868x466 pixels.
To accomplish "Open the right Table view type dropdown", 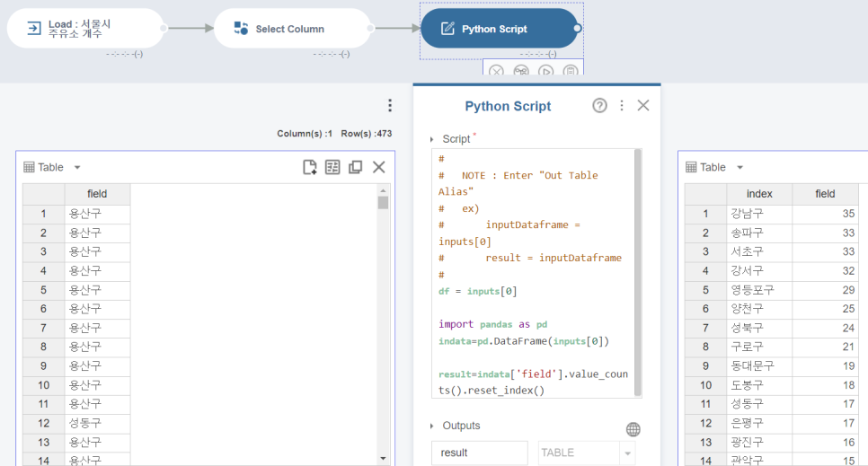I will click(740, 167).
